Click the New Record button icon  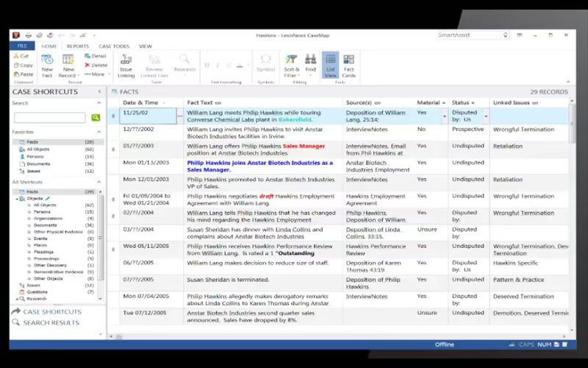[x=68, y=60]
